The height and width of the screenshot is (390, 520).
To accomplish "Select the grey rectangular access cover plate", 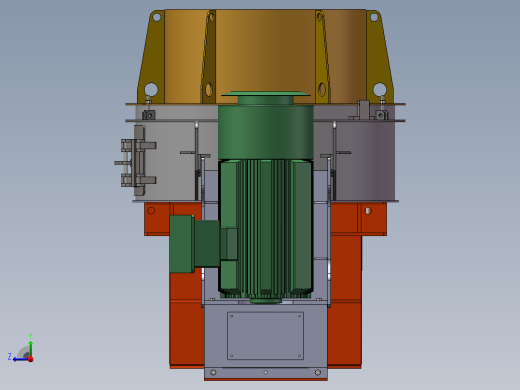I will click(265, 336).
